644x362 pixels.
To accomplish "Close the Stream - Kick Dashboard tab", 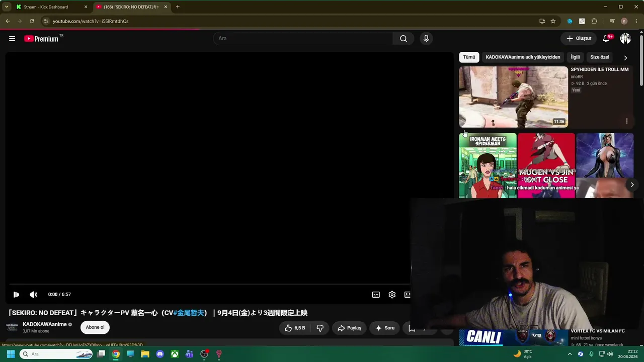I will (x=86, y=7).
